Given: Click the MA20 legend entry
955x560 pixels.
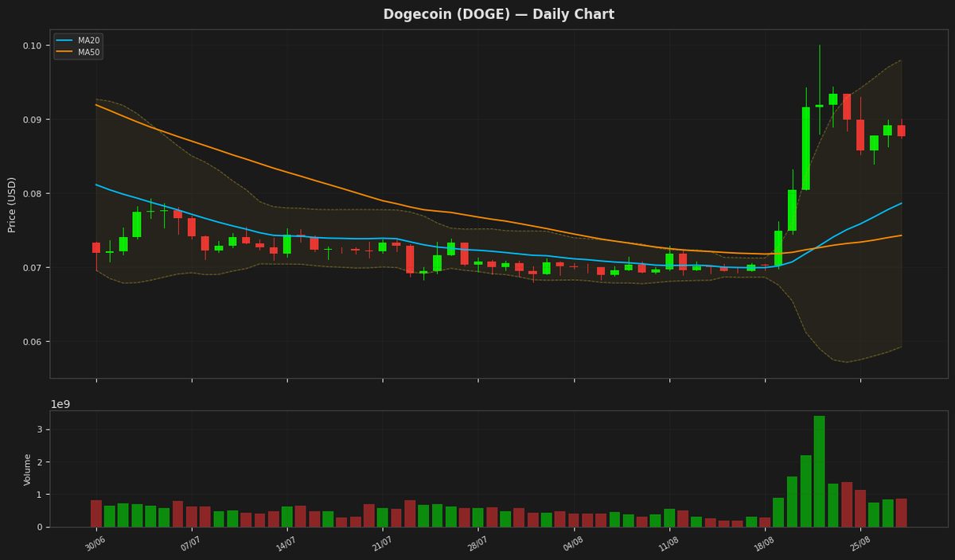Looking at the screenshot, I should tap(78, 41).
